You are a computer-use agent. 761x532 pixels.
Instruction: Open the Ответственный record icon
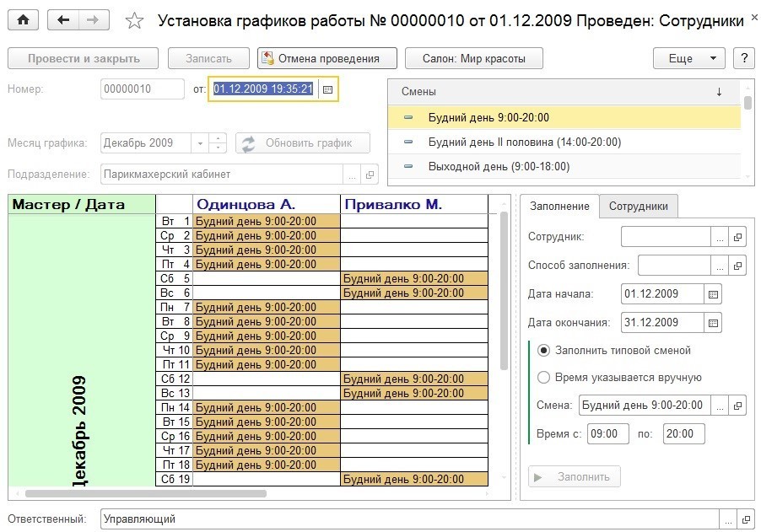click(x=746, y=519)
